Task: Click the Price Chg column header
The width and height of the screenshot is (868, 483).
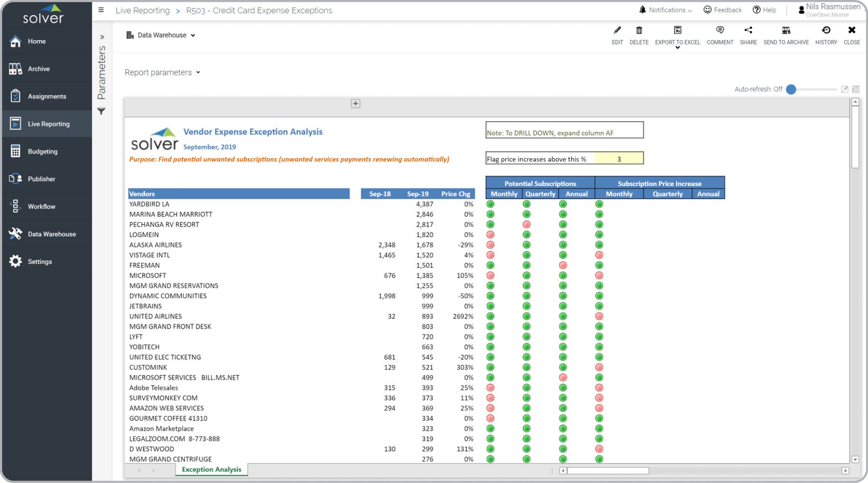Action: coord(456,194)
